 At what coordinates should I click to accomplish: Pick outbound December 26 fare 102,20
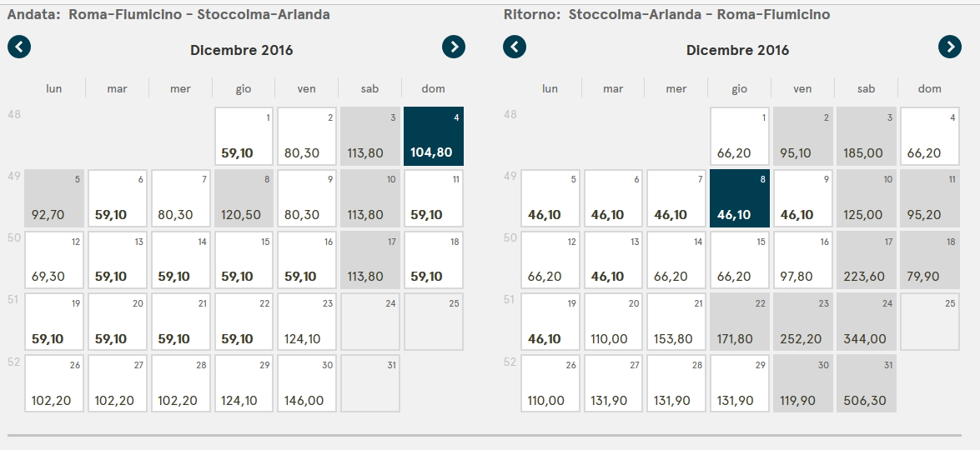click(55, 383)
